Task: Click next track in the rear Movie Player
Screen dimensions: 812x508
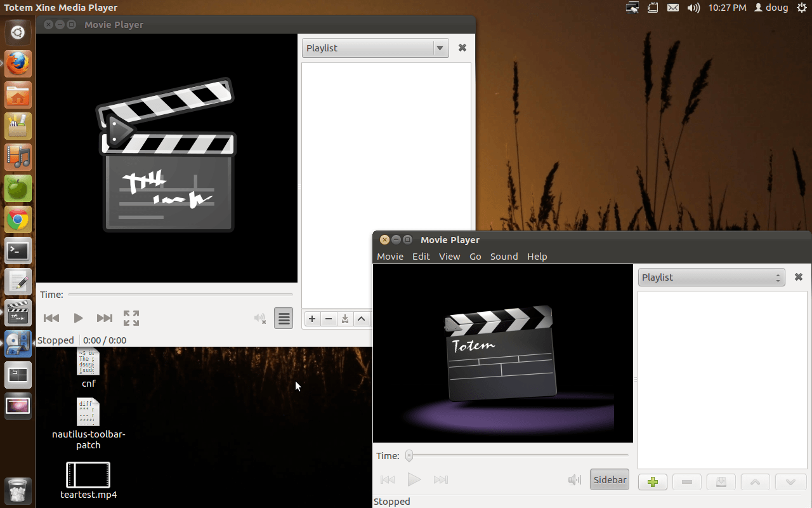Action: tap(105, 318)
